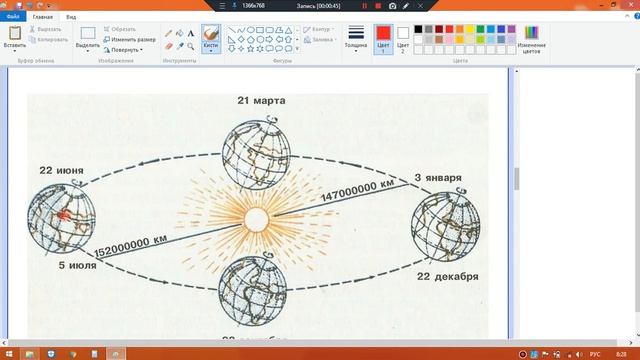Open the Rotate (Повернуть) dropdown
This screenshot has width=640, height=360.
[x=123, y=50]
